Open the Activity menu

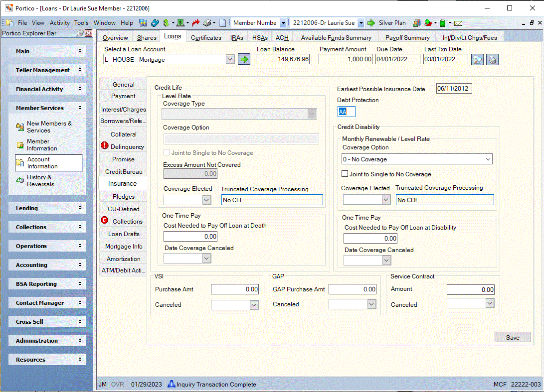(60, 23)
